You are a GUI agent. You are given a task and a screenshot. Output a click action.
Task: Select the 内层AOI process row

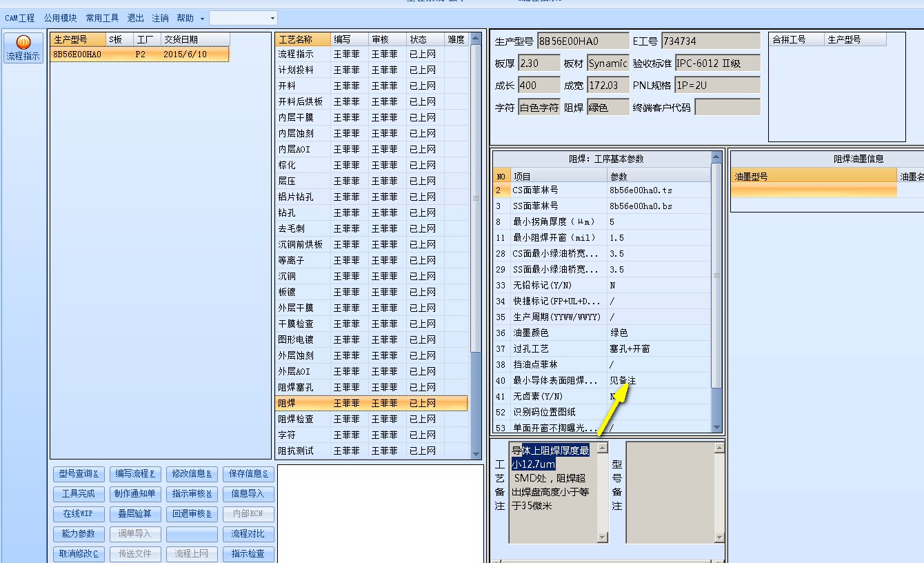click(x=372, y=149)
